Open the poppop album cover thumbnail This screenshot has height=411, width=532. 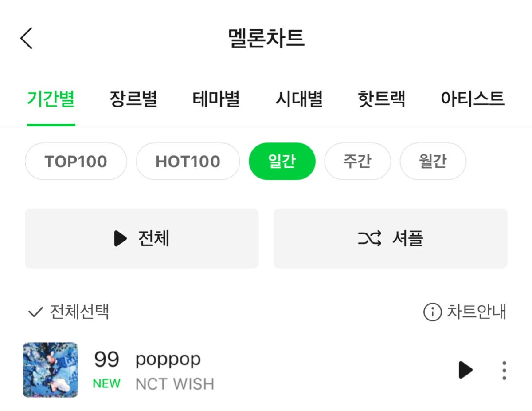[51, 370]
